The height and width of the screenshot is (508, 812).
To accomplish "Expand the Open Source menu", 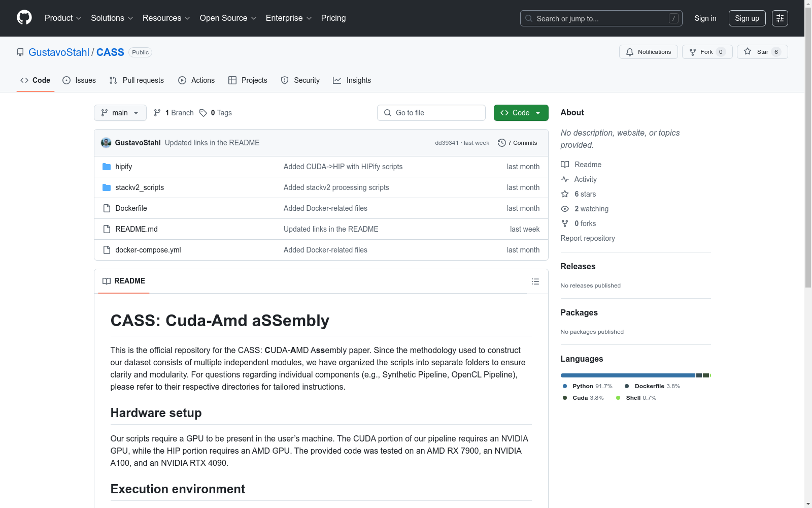I will pos(228,18).
